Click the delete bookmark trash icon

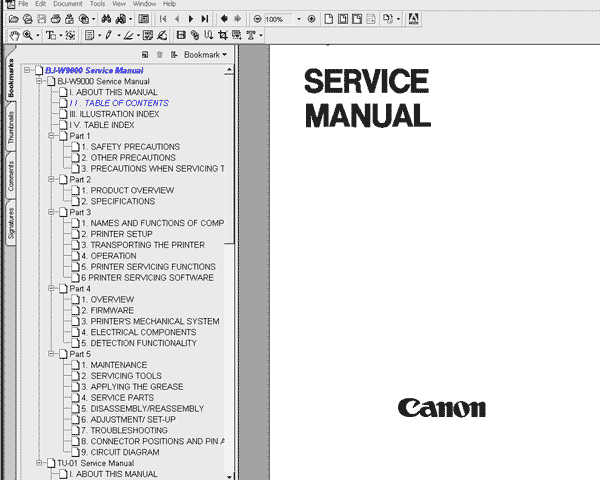(160, 55)
